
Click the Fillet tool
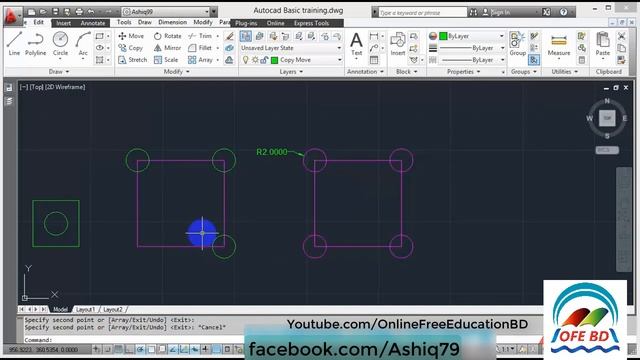click(200, 48)
